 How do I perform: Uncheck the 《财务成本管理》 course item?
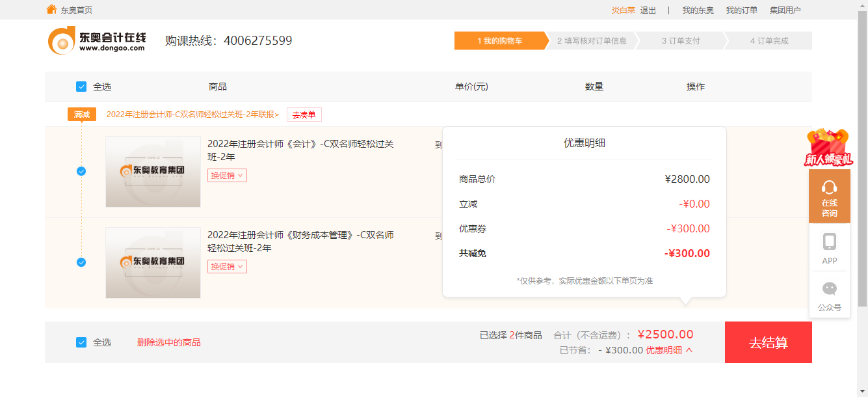(81, 262)
